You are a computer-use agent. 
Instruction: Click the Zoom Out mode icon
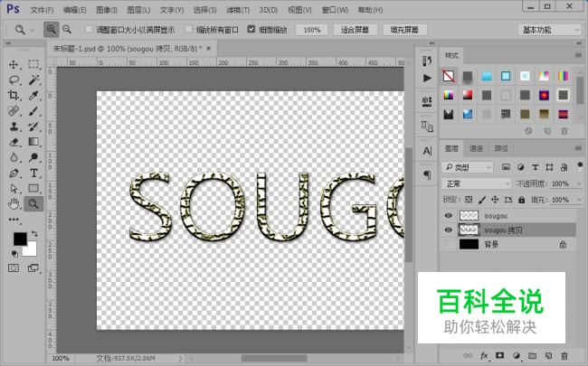coord(67,29)
